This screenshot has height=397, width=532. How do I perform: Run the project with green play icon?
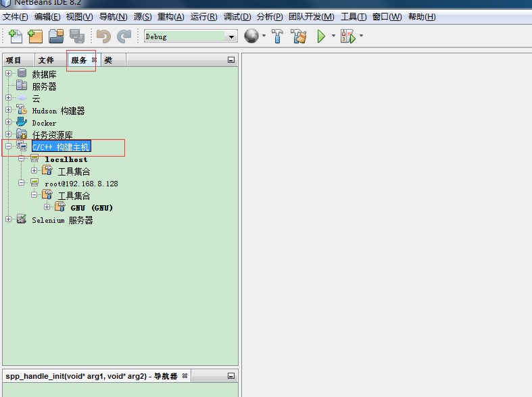pos(321,36)
